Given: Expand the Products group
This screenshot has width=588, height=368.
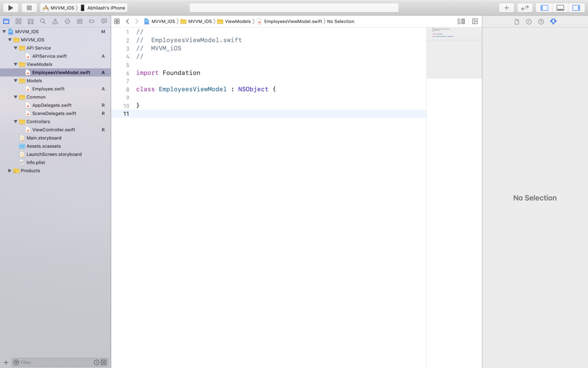Looking at the screenshot, I should [x=10, y=171].
